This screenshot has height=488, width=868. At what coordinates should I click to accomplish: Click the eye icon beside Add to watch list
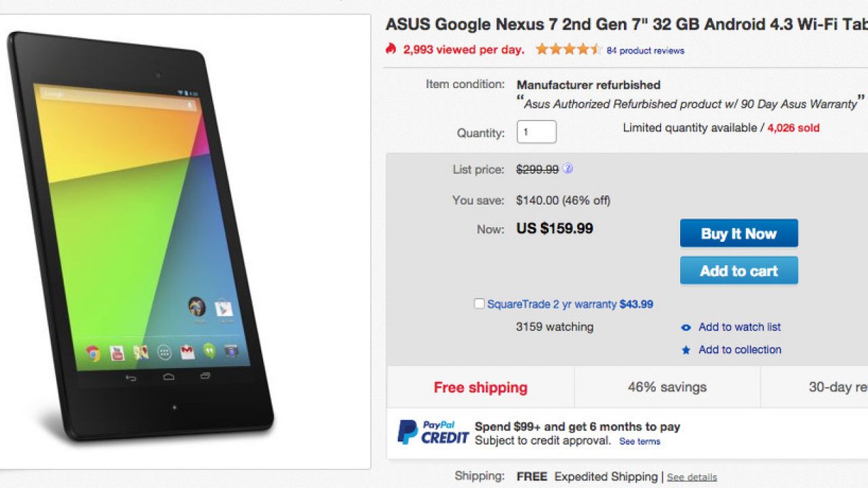686,327
